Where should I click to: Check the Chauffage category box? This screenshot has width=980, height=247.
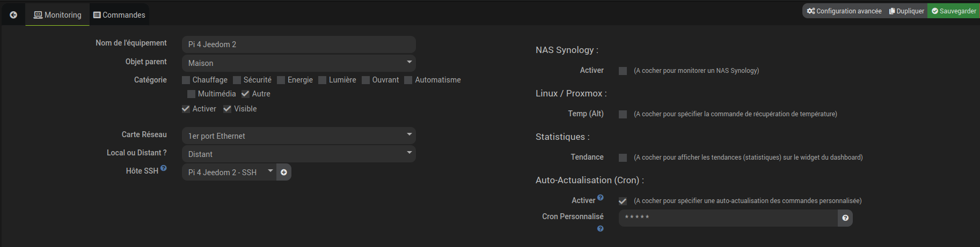tap(186, 80)
